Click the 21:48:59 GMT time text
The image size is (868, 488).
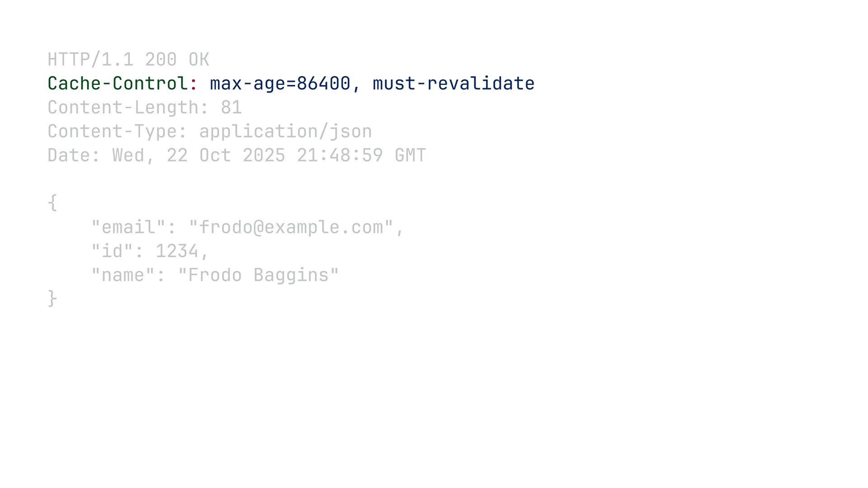click(x=362, y=155)
